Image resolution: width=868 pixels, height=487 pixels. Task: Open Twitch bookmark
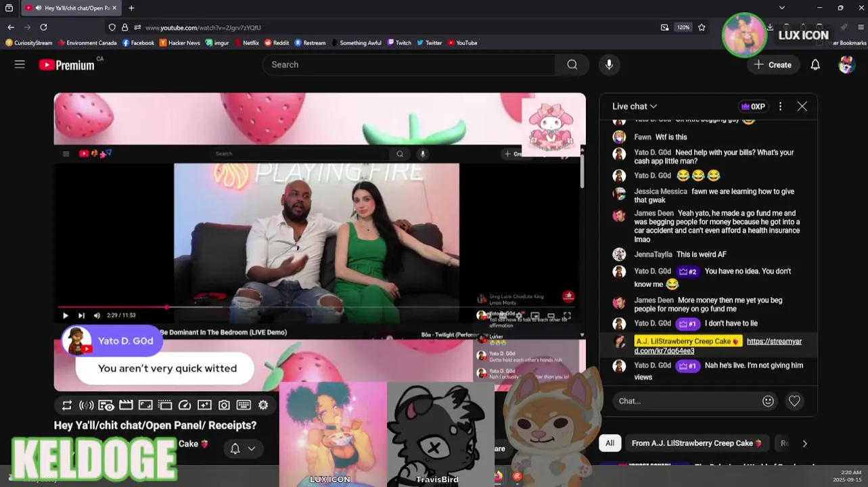tap(399, 43)
